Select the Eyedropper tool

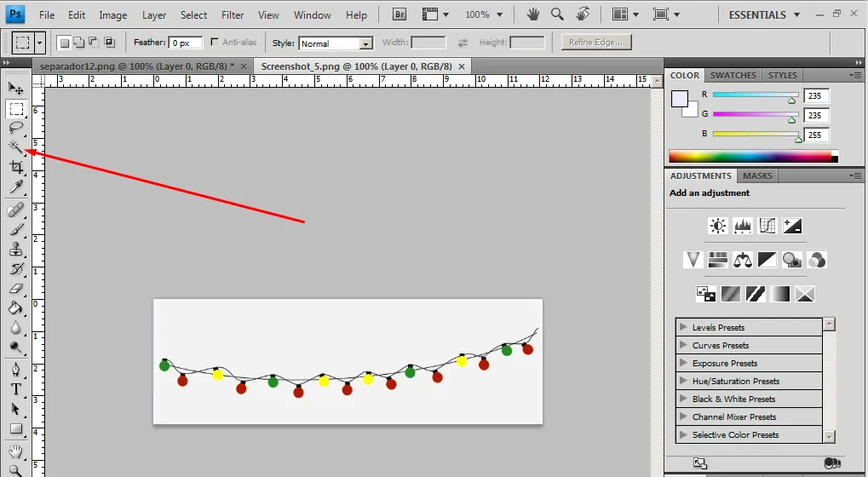coord(15,187)
